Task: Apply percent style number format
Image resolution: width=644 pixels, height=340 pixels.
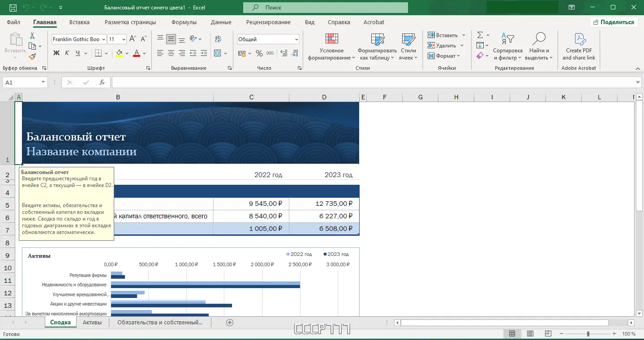Action: (259, 53)
